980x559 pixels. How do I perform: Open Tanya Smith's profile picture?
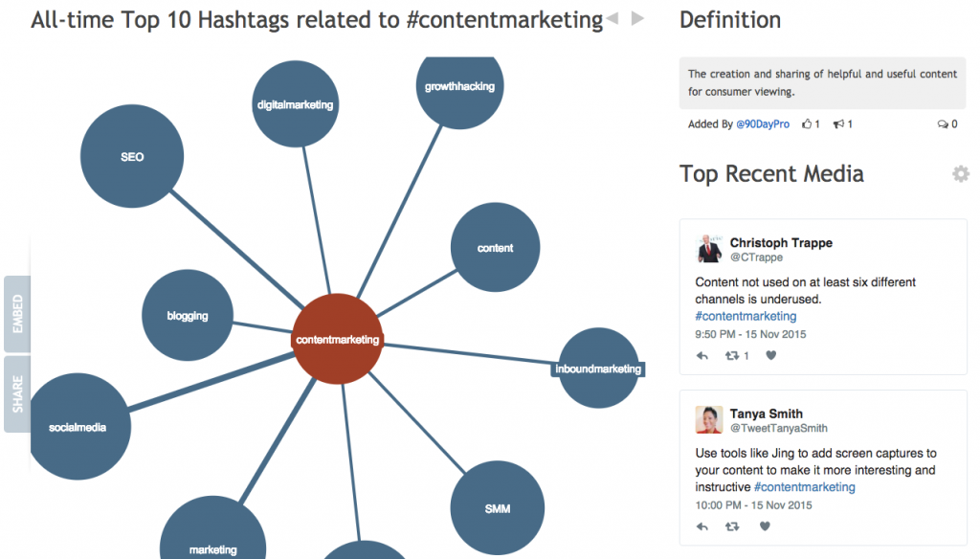tap(709, 419)
